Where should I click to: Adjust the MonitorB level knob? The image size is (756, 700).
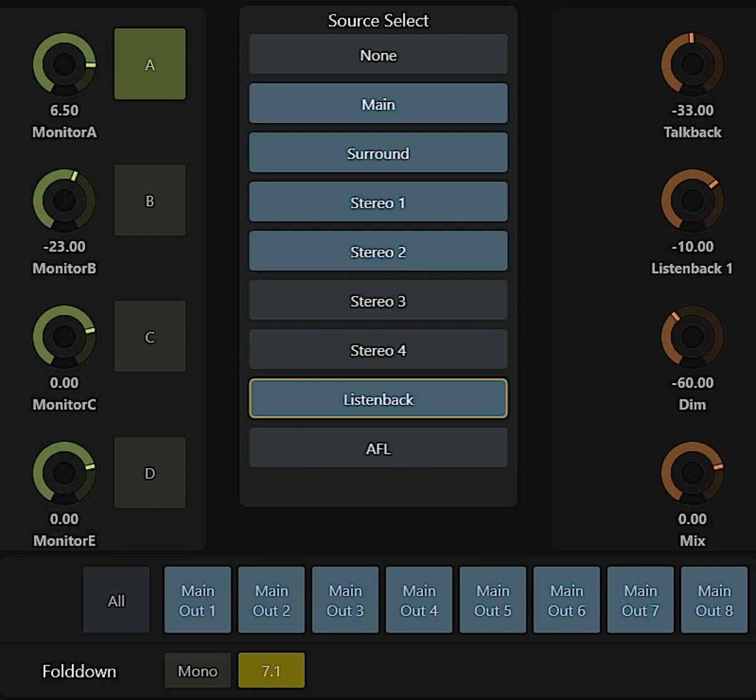(x=64, y=200)
